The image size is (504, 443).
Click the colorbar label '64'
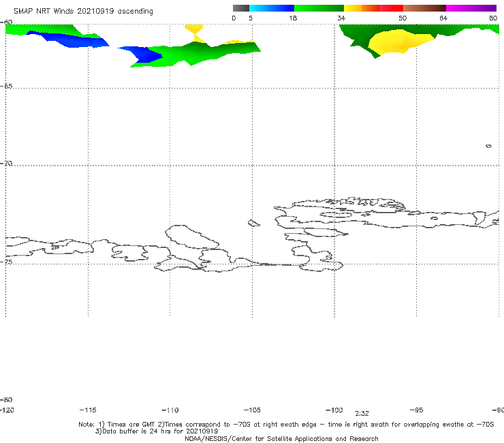(x=443, y=18)
